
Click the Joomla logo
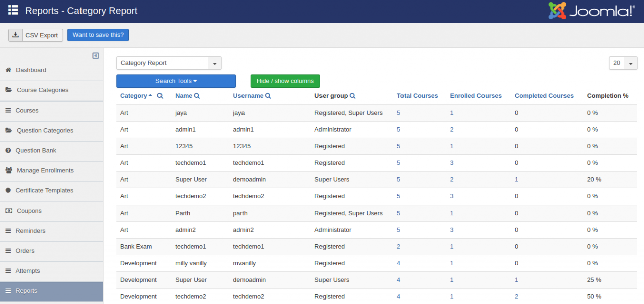click(592, 11)
